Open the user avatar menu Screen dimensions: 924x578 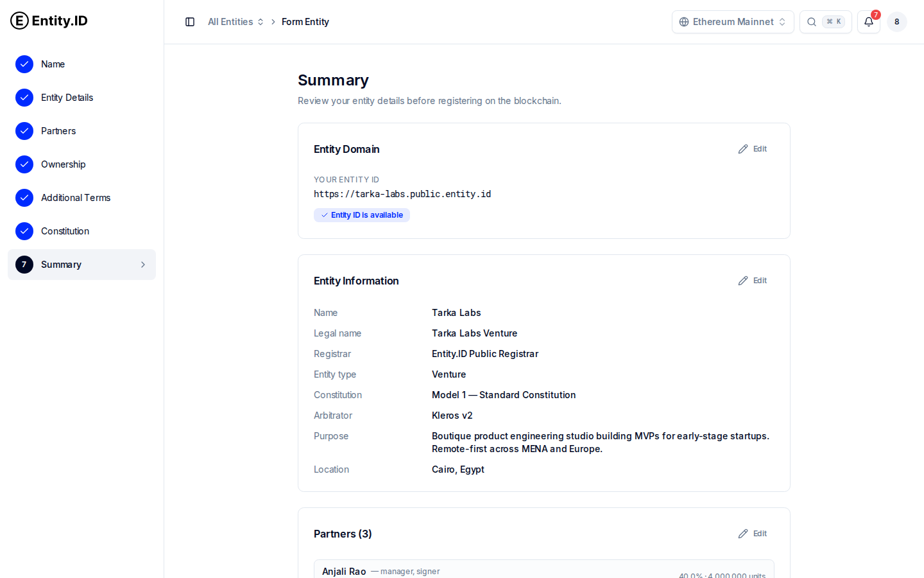pyautogui.click(x=897, y=22)
